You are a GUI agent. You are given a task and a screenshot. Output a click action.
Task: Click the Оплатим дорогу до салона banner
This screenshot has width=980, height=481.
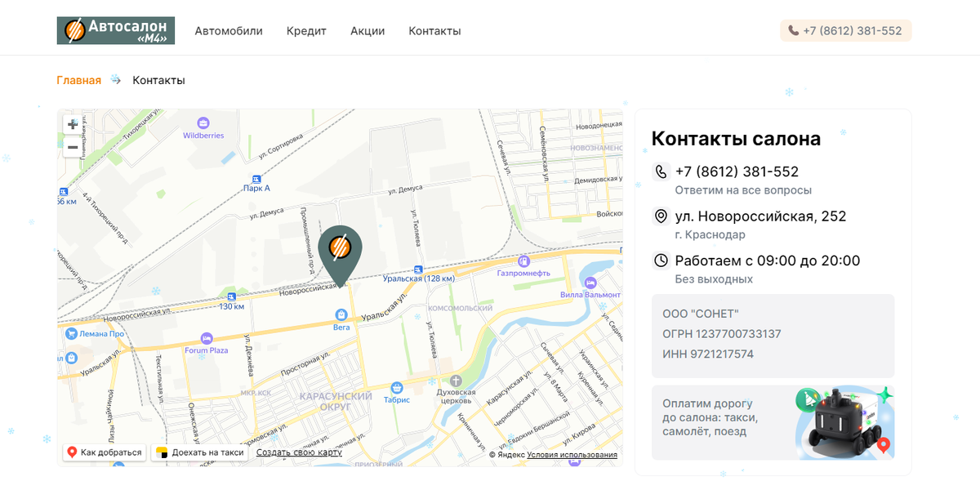pos(773,423)
